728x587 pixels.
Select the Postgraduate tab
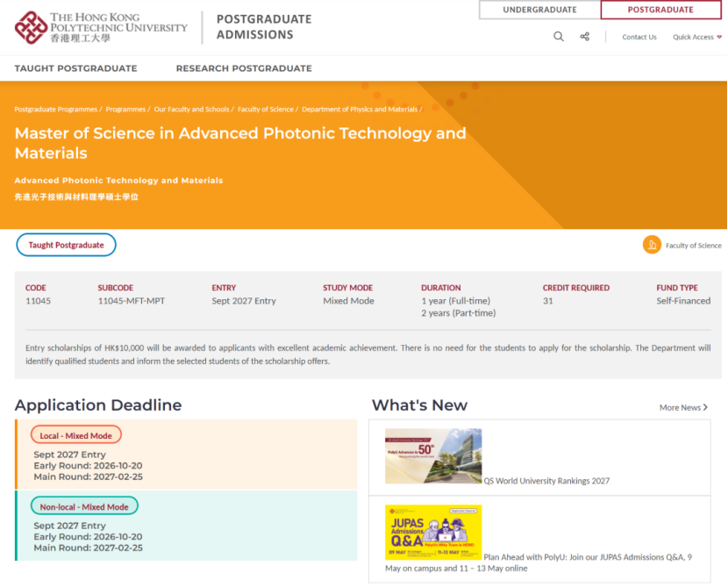pyautogui.click(x=660, y=10)
